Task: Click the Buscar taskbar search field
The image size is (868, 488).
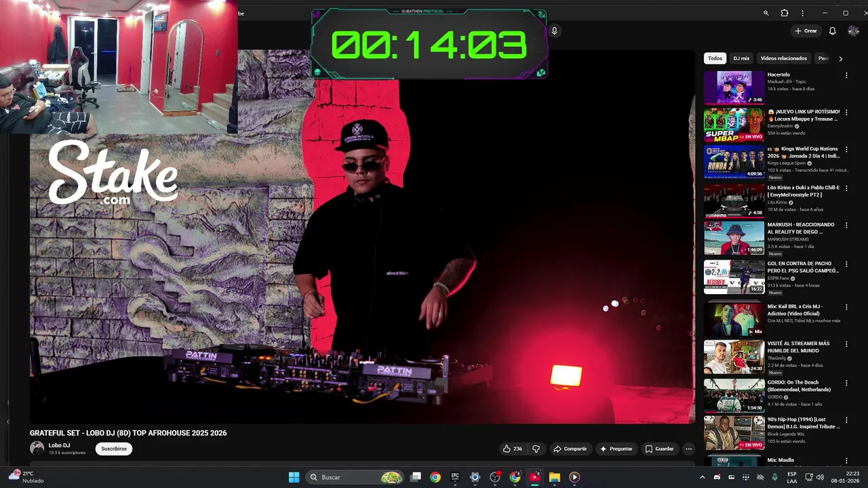Action: tap(354, 477)
